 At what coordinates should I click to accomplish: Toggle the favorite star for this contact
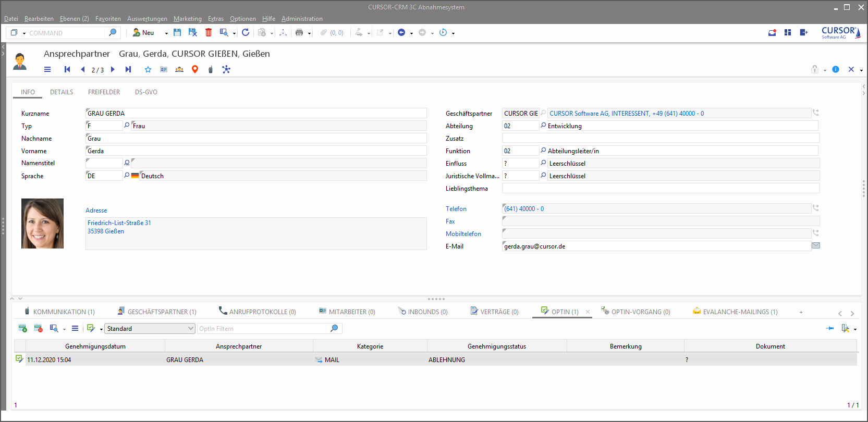(148, 69)
